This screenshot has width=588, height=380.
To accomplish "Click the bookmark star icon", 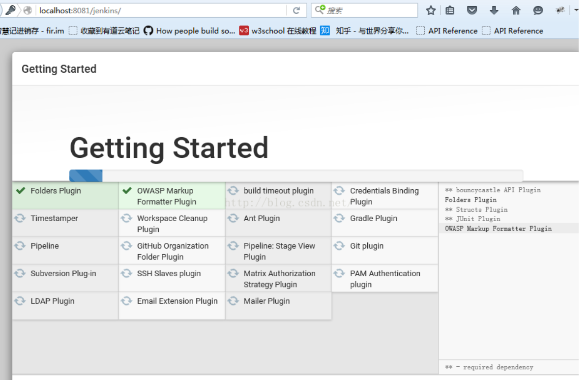I will pyautogui.click(x=431, y=10).
